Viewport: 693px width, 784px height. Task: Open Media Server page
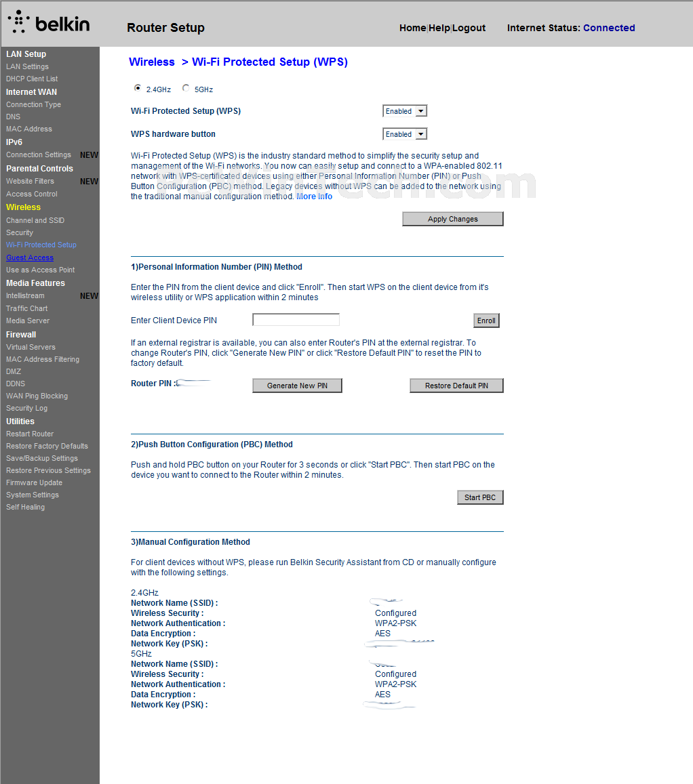(x=28, y=321)
